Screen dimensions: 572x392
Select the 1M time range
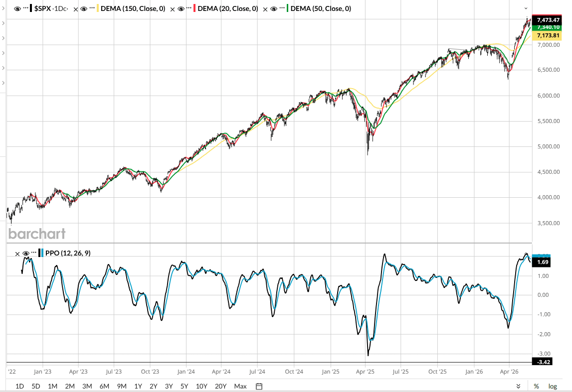point(52,386)
